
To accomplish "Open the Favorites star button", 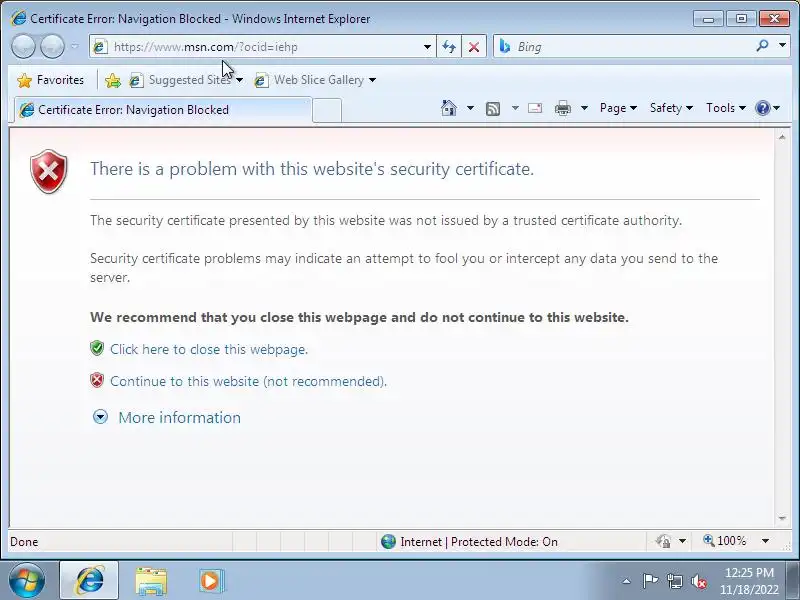I will tap(50, 80).
